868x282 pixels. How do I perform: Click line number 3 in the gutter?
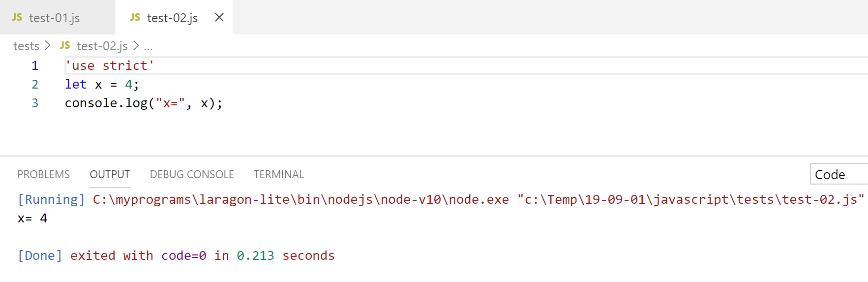35,103
